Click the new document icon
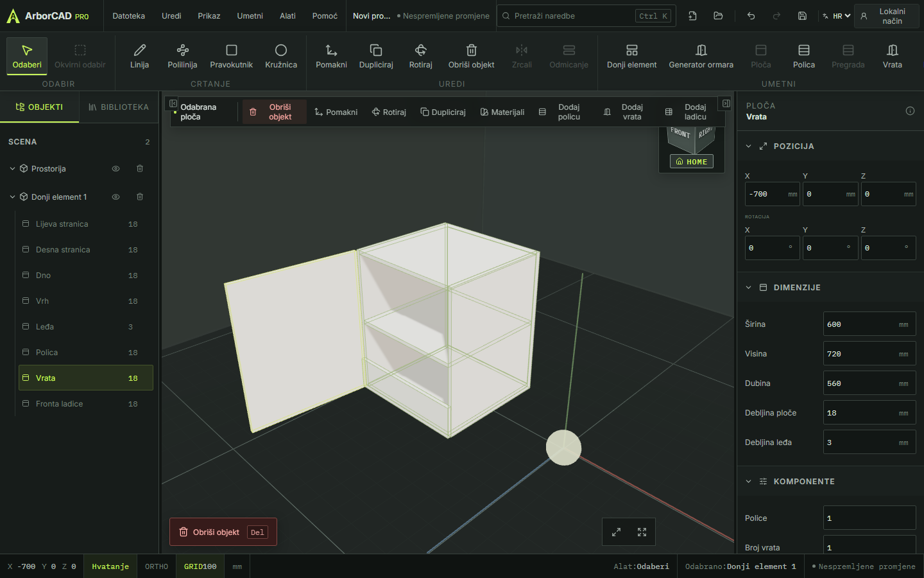 [692, 16]
